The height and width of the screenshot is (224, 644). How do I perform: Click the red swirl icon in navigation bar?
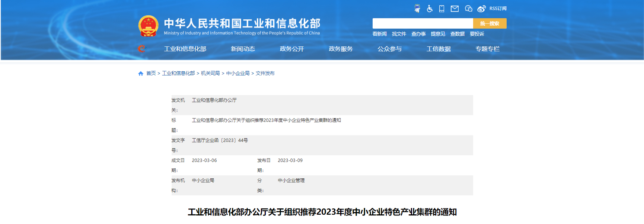pos(142,49)
